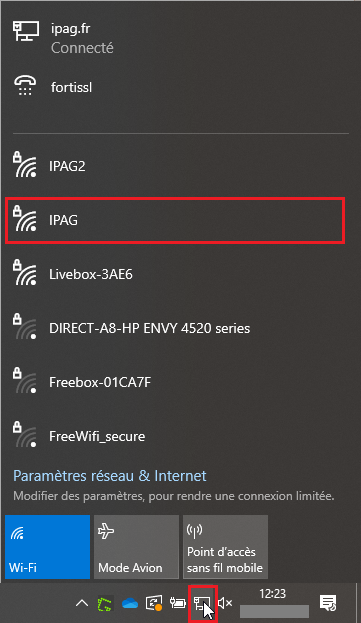Click the battery power tray icon
361x623 pixels.
tap(178, 603)
